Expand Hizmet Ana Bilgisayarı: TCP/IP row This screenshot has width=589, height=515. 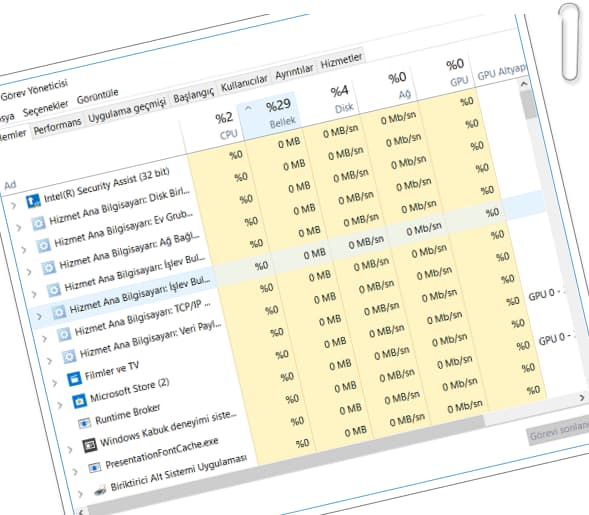coord(44,338)
